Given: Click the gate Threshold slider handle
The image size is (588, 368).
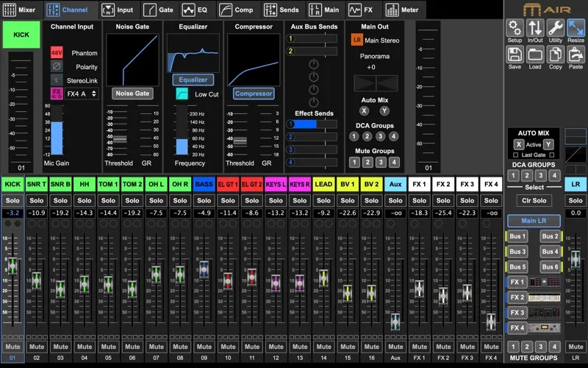Looking at the screenshot, I should 120,139.
